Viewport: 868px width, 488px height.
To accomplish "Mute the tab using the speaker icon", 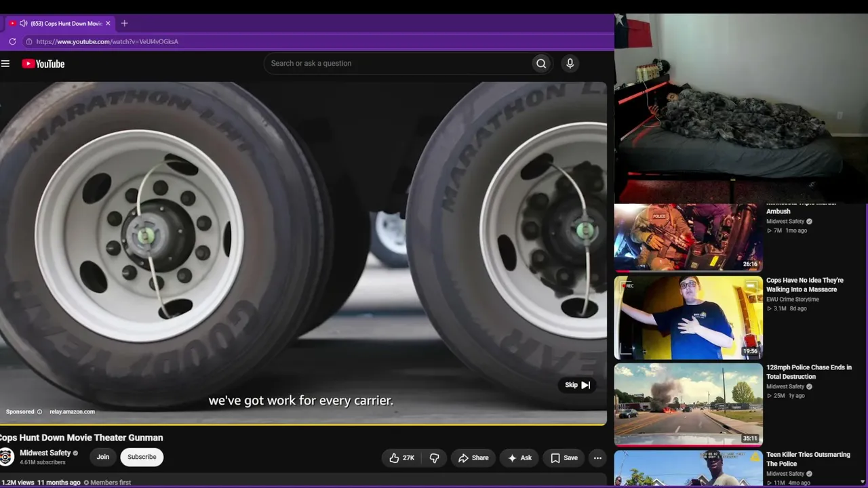I will [23, 23].
